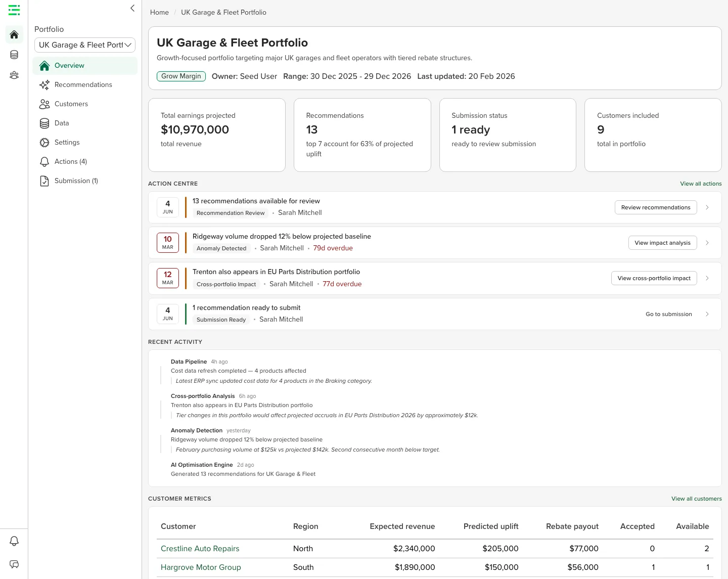Open the people group icon in left rail
The height and width of the screenshot is (579, 728).
tap(14, 75)
